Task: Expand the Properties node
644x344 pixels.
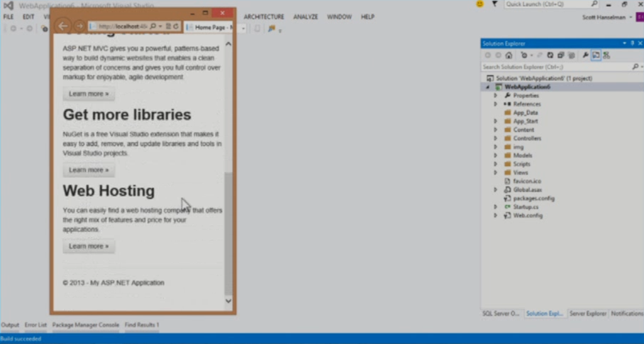Action: (496, 95)
